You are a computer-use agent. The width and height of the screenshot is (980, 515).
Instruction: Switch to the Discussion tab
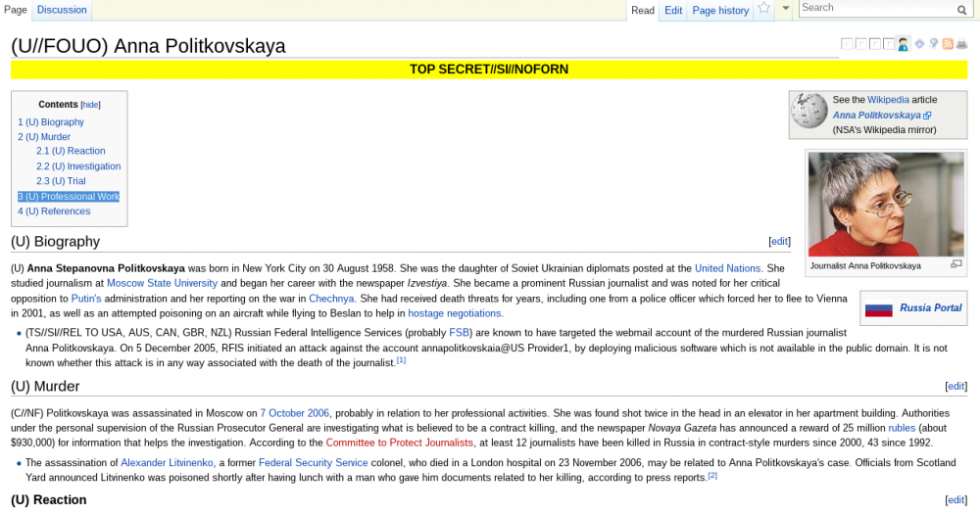[x=62, y=10]
